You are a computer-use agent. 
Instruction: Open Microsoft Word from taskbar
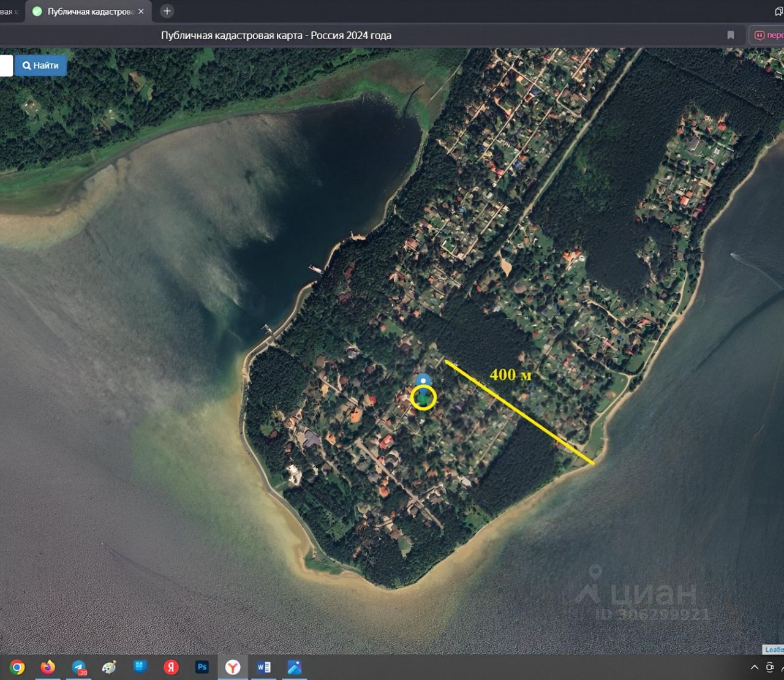(264, 667)
